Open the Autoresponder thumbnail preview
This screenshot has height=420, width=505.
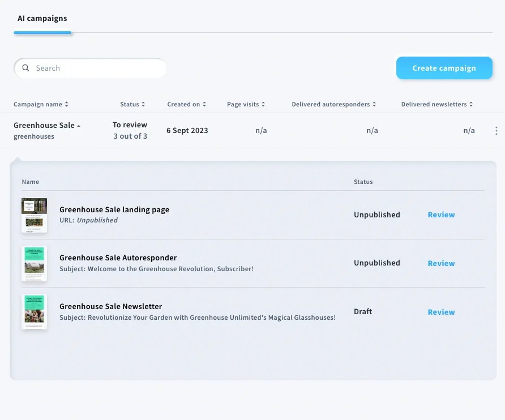point(34,263)
